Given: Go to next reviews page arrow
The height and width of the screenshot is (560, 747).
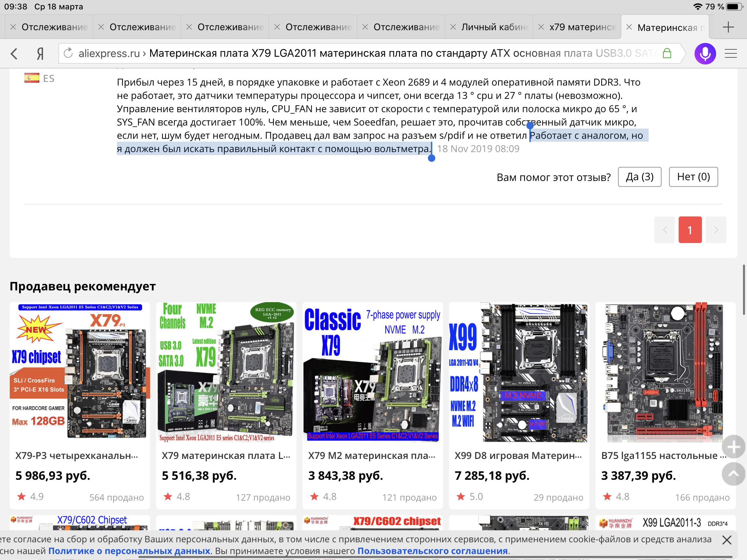Looking at the screenshot, I should (715, 230).
